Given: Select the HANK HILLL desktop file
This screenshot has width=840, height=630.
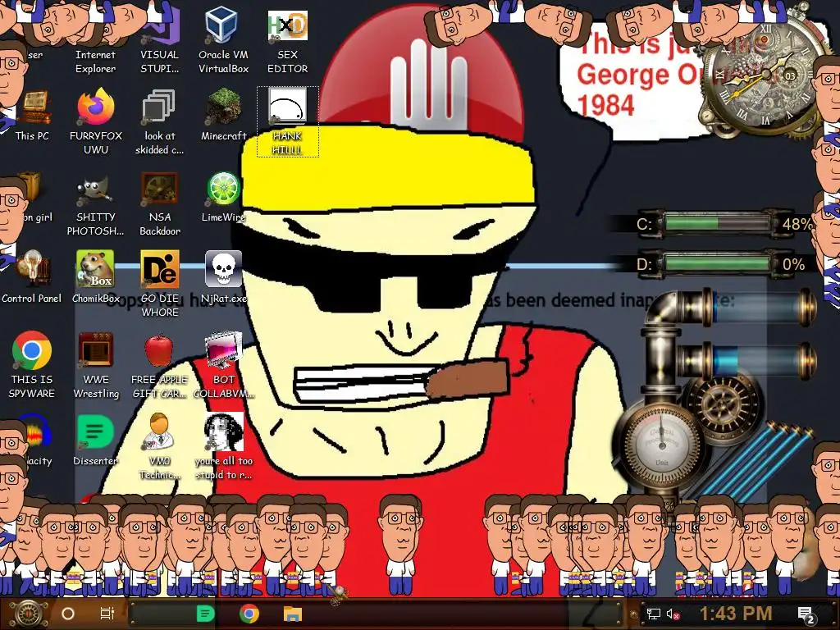Looking at the screenshot, I should pos(288,121).
